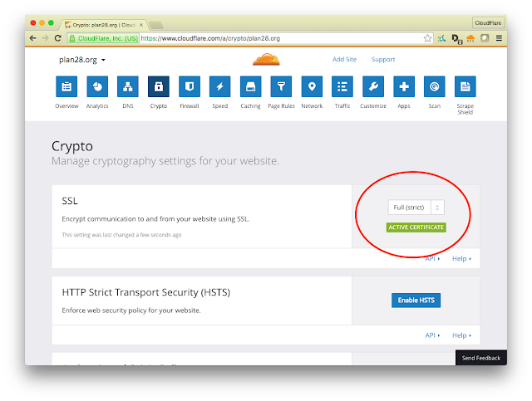Click the Enable HSTS button
Screen dimensions: 532x401
click(416, 301)
